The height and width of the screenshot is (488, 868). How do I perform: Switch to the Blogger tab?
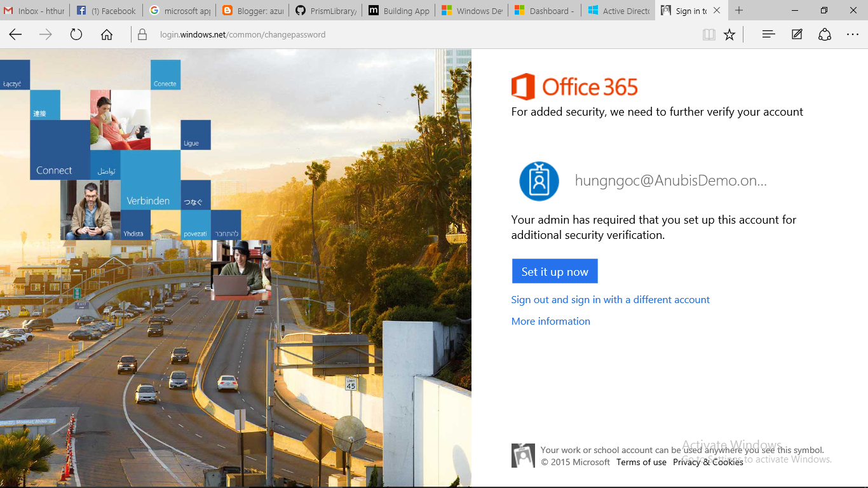click(253, 11)
